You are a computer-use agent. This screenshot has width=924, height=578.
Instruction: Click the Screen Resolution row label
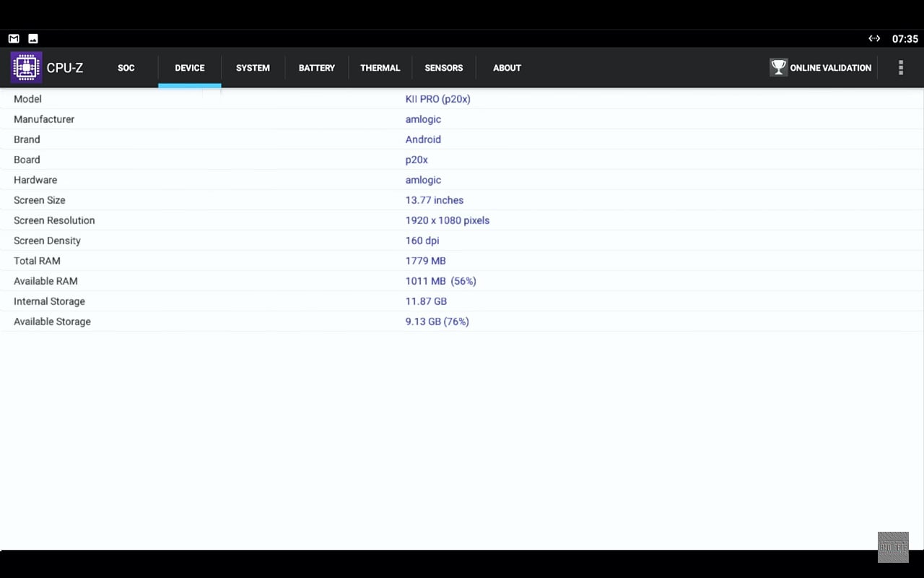click(x=54, y=220)
